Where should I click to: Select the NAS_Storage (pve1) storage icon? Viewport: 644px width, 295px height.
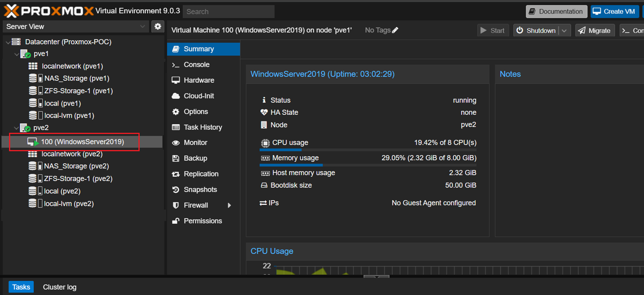click(x=36, y=78)
